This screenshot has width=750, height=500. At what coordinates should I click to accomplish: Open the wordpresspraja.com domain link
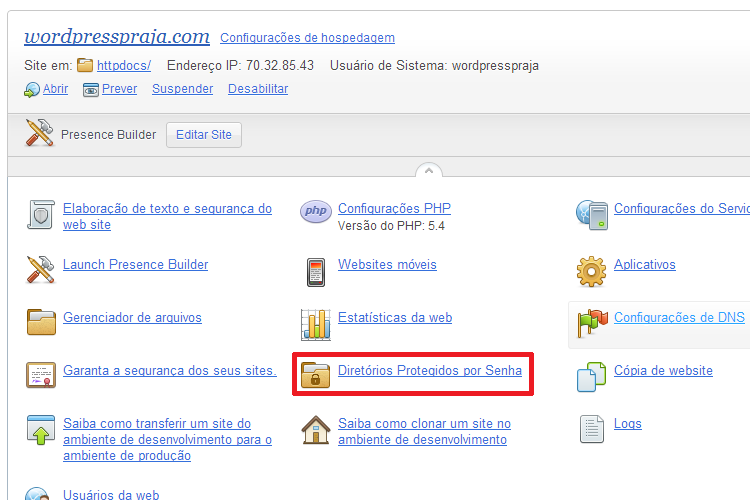tap(117, 36)
